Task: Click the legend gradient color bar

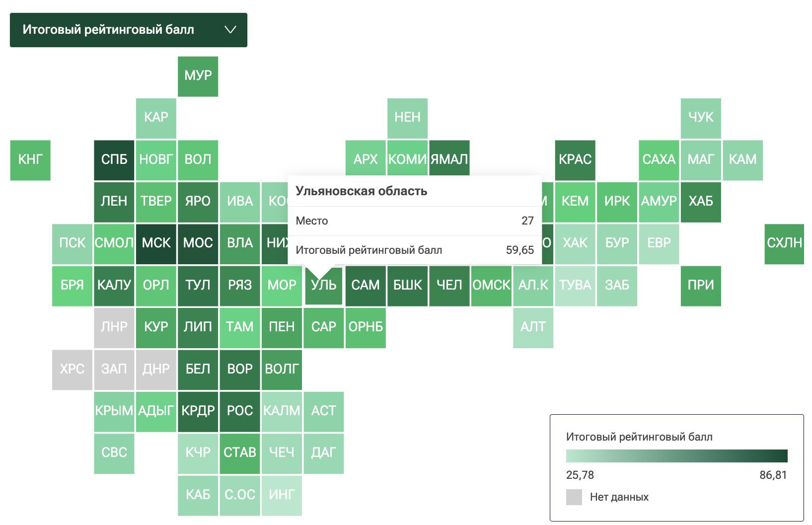Action: pyautogui.click(x=676, y=455)
